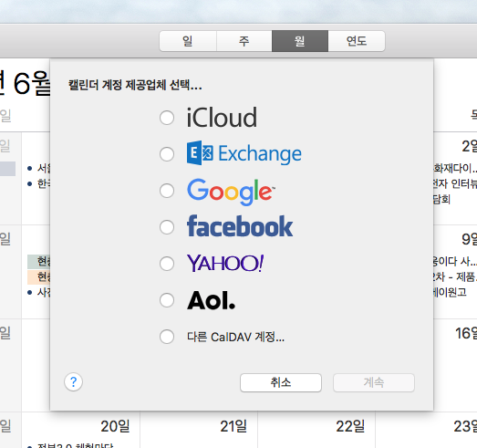Select the Exchange radio button

point(167,154)
